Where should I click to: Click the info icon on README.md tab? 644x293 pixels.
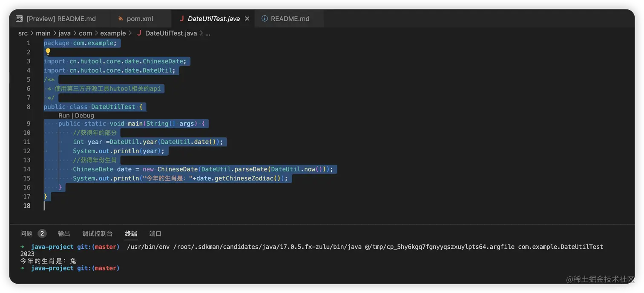pyautogui.click(x=264, y=19)
